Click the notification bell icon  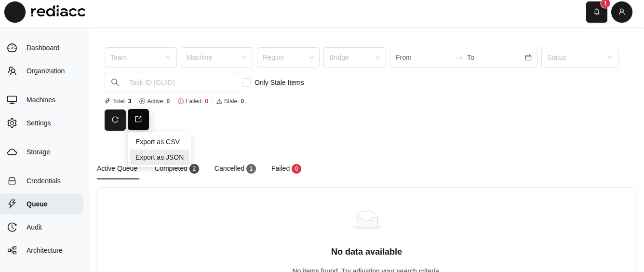point(596,12)
